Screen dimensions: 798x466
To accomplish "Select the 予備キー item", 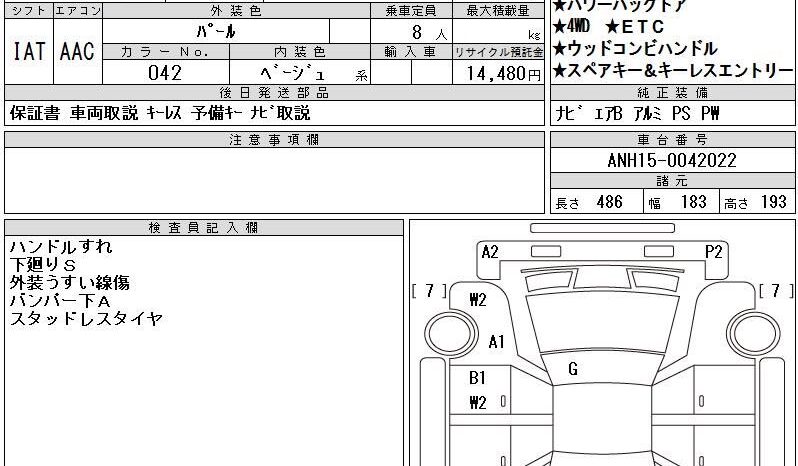I will [217, 113].
